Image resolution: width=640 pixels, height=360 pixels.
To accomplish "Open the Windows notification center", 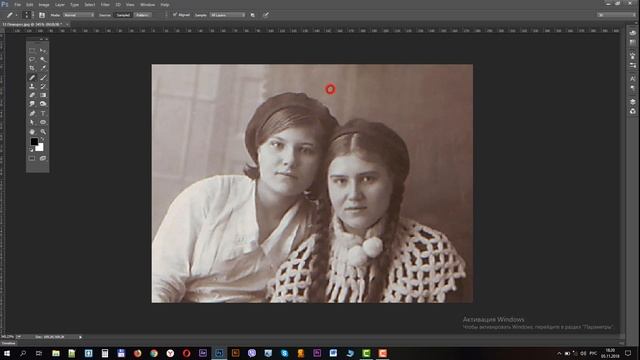I will click(x=628, y=353).
